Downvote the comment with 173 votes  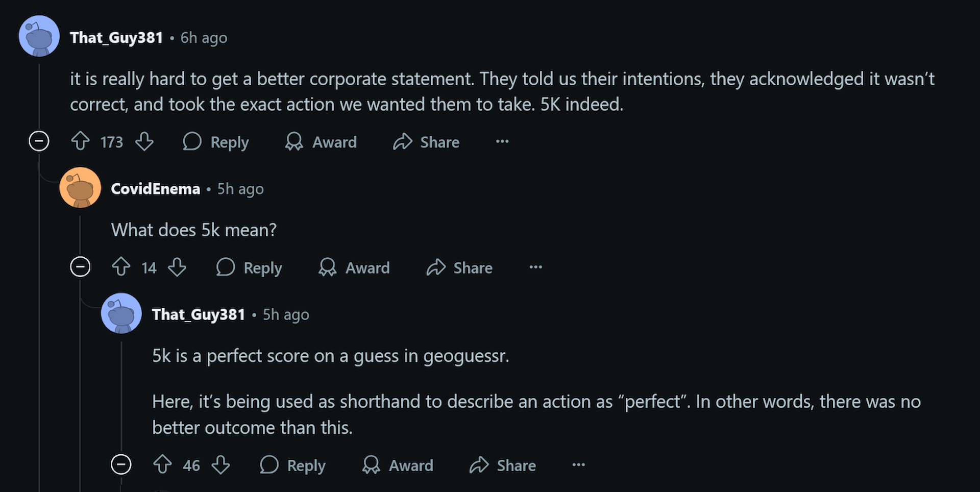click(x=144, y=142)
